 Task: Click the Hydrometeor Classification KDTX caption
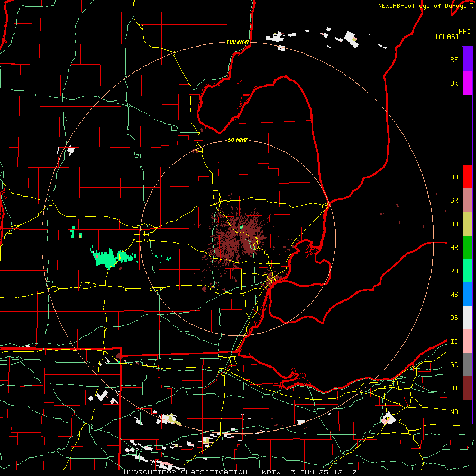[240, 472]
